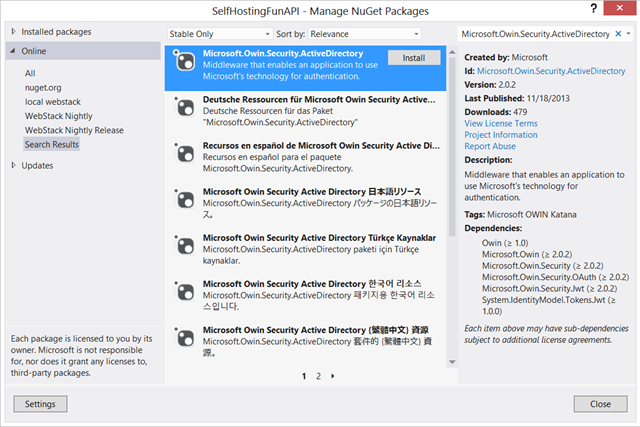This screenshot has height=427, width=640.
Task: Clear the search box with X icon
Action: point(618,34)
